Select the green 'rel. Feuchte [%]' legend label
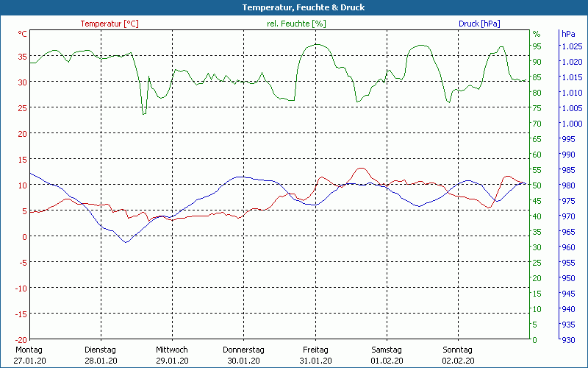Screen dimensions: 588x368 (x=296, y=24)
